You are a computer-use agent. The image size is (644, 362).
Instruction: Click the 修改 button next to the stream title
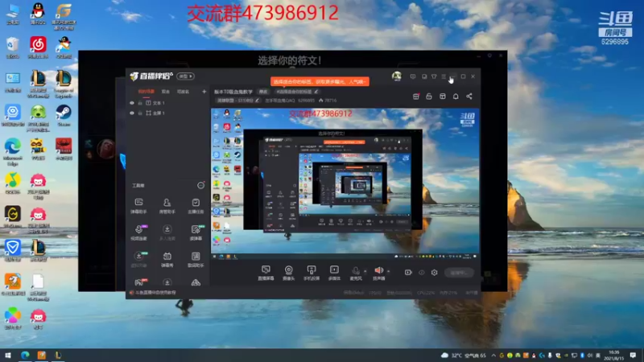pyautogui.click(x=263, y=92)
